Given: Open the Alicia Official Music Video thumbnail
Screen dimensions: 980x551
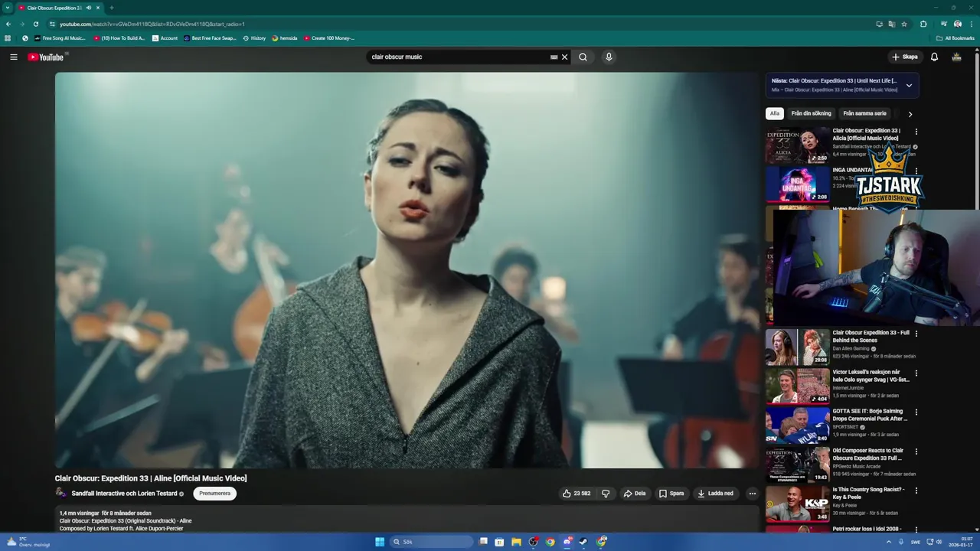Looking at the screenshot, I should coord(798,145).
